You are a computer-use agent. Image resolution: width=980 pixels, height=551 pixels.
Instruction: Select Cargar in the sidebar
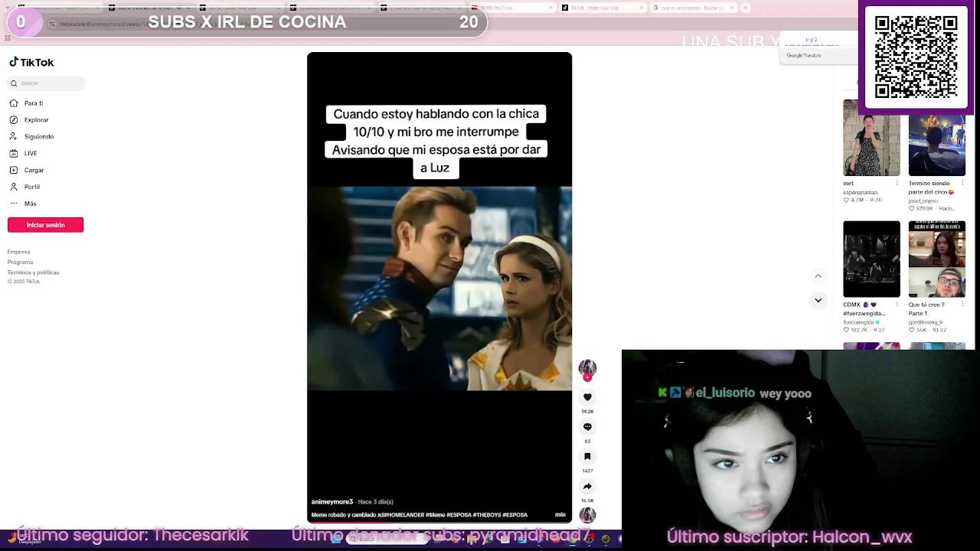[x=34, y=171]
